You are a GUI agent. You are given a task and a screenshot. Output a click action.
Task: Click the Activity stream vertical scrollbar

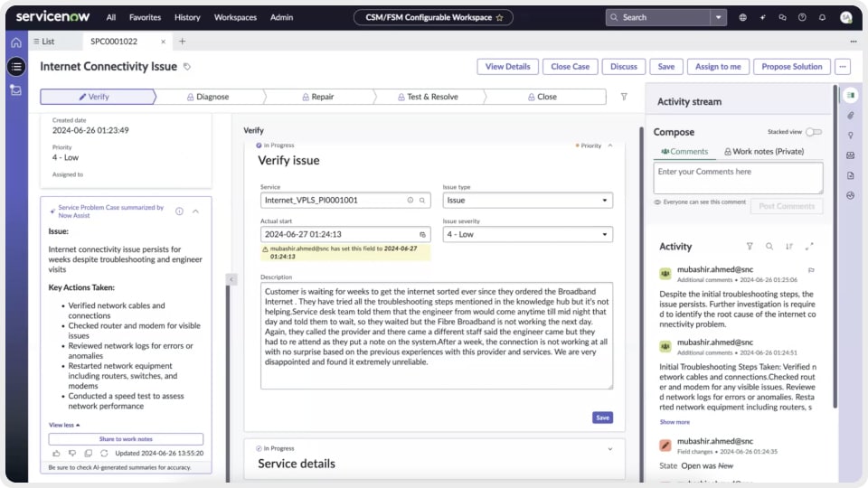point(835,246)
